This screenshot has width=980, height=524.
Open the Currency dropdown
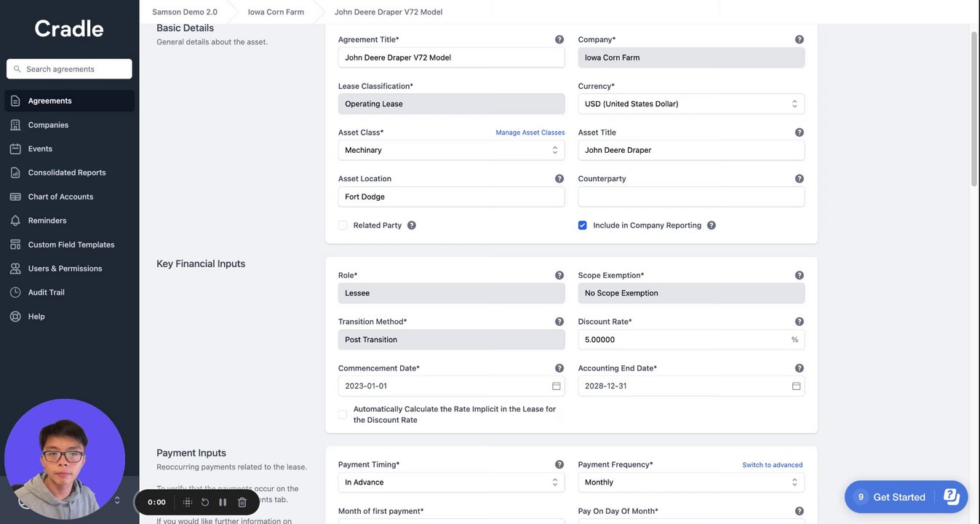[x=691, y=104]
